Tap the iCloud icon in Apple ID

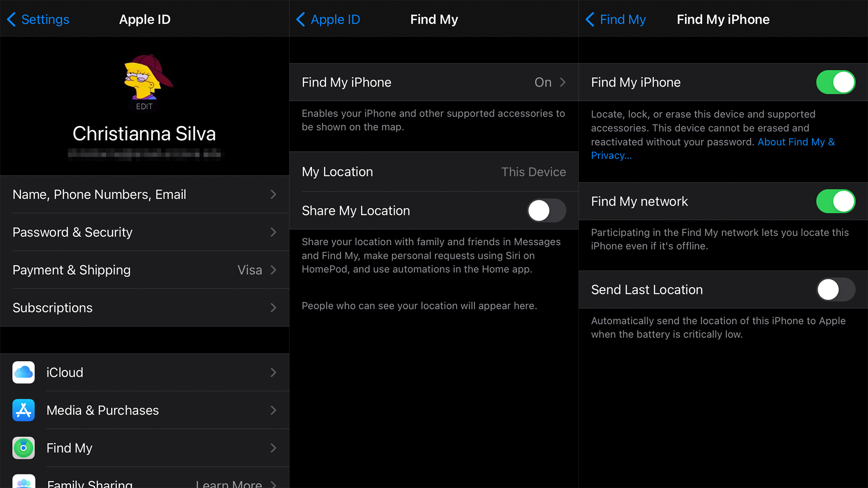click(23, 372)
